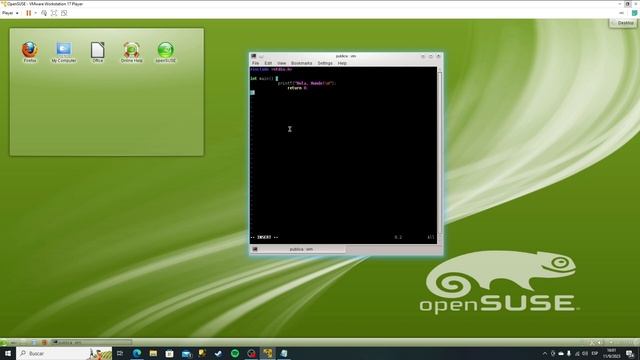Viewport: 640px width, 360px height.
Task: Click the microphone tray icon
Action: pyautogui.click(x=569, y=353)
